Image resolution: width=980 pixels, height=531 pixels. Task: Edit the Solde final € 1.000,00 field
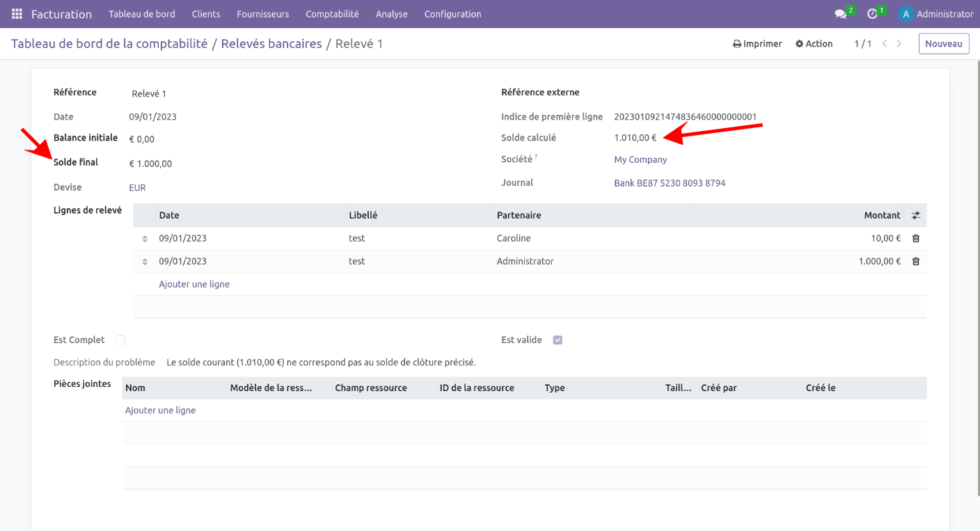(x=150, y=164)
